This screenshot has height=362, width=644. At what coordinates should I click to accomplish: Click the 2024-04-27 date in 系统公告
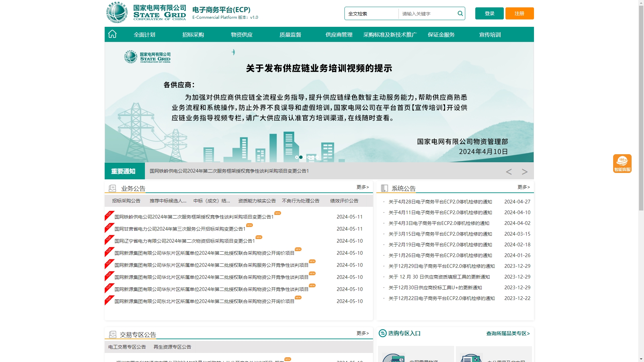pos(517,202)
